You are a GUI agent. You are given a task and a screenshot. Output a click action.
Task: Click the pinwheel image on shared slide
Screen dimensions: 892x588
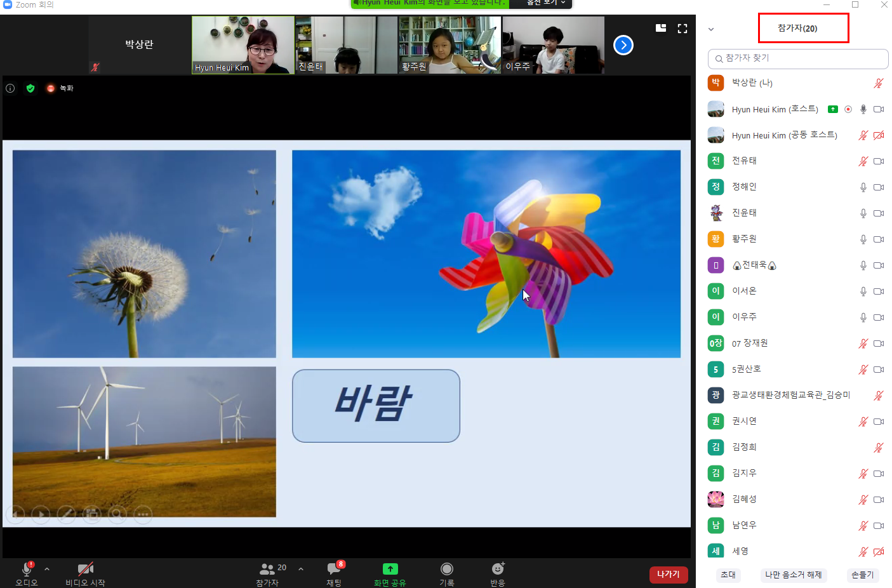click(x=486, y=254)
